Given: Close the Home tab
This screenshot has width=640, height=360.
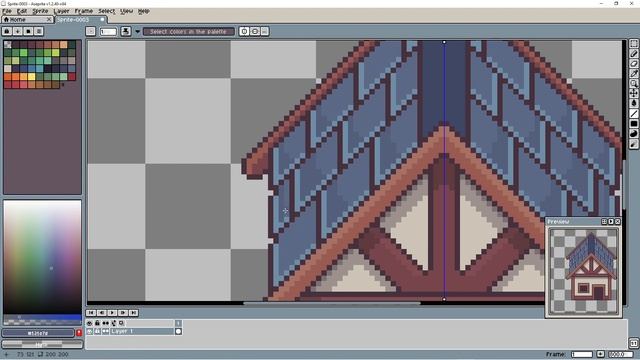Looking at the screenshot, I should 49,19.
